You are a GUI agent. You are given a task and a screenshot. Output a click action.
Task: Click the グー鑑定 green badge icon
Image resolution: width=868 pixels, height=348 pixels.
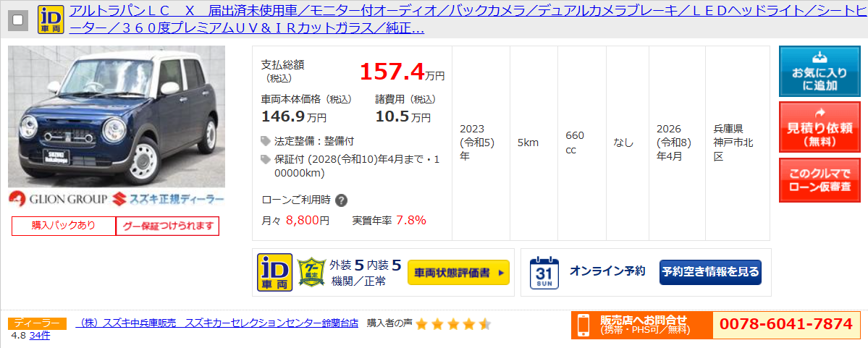(311, 271)
